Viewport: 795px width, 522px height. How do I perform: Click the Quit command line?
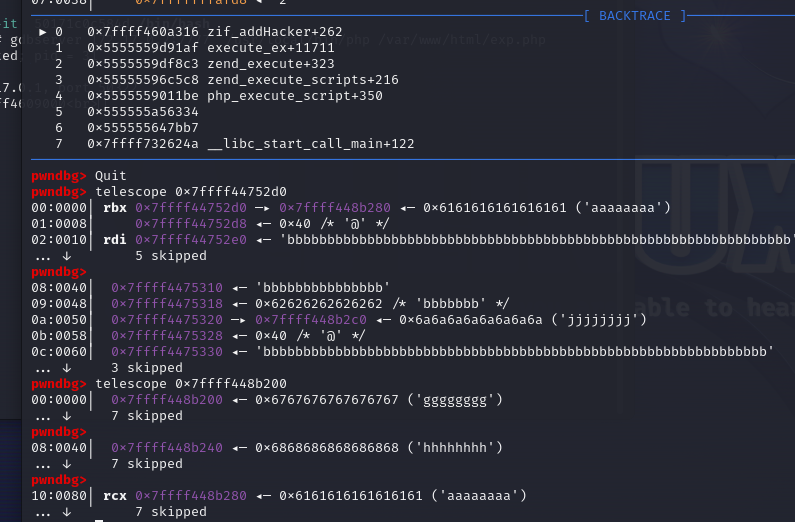tap(111, 176)
